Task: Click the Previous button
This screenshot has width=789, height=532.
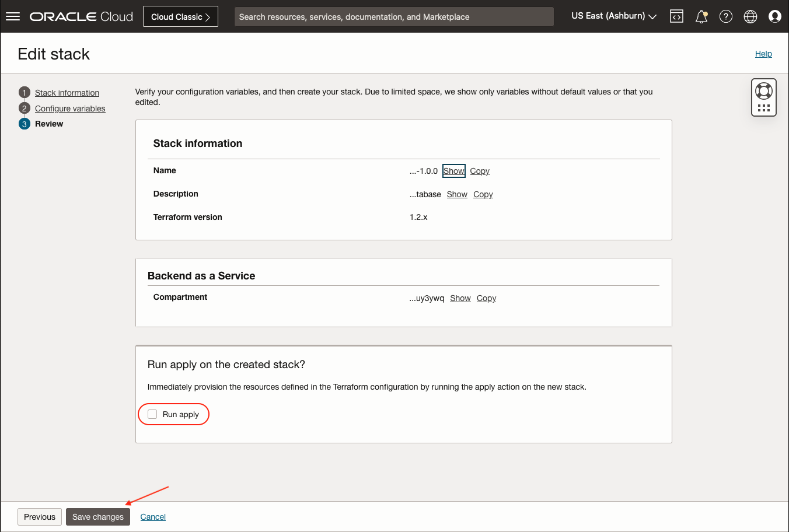Action: pos(40,517)
